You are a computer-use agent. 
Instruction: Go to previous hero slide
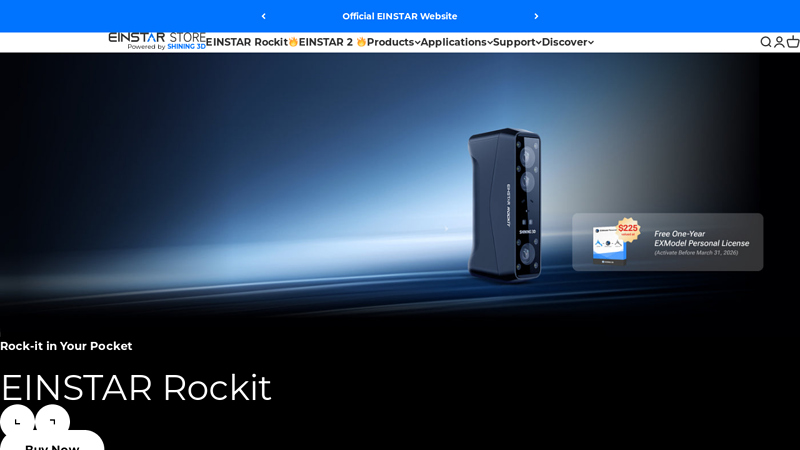(x=17, y=422)
